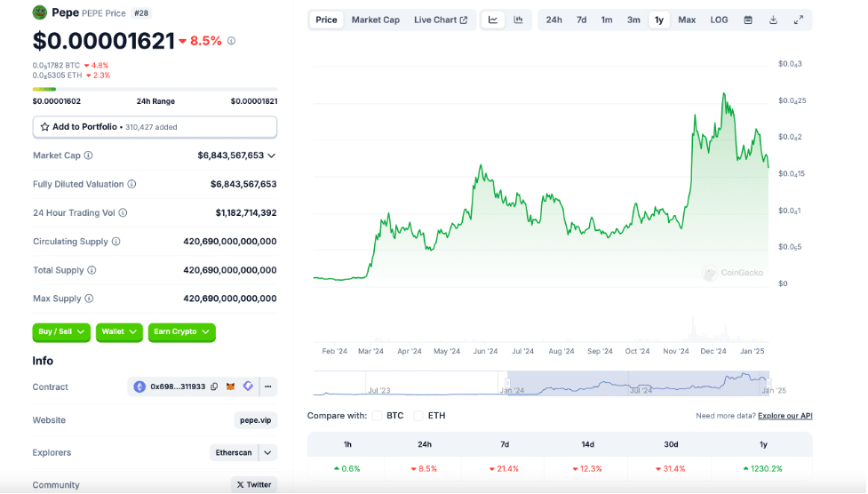
Task: Expand chart to fullscreen icon
Action: 799,20
